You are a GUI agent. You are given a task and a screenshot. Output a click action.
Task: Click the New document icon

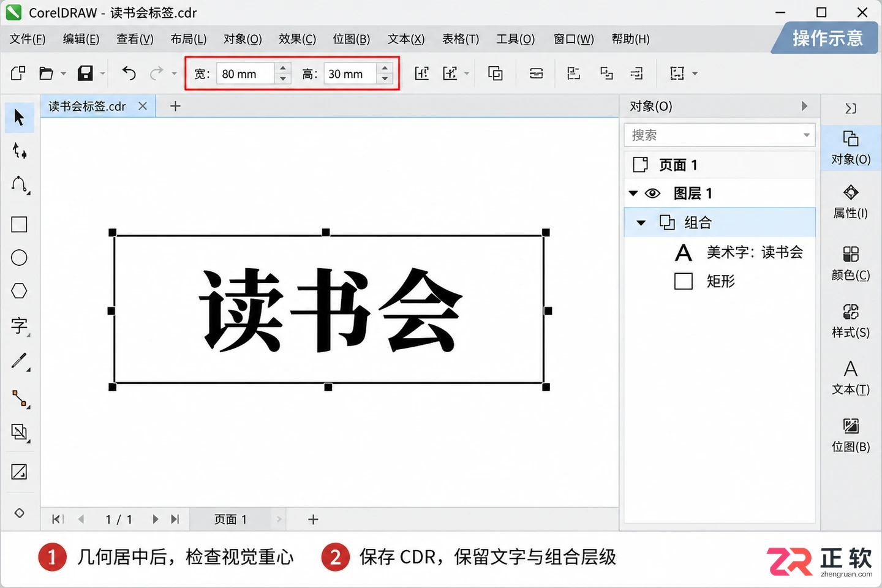(18, 73)
